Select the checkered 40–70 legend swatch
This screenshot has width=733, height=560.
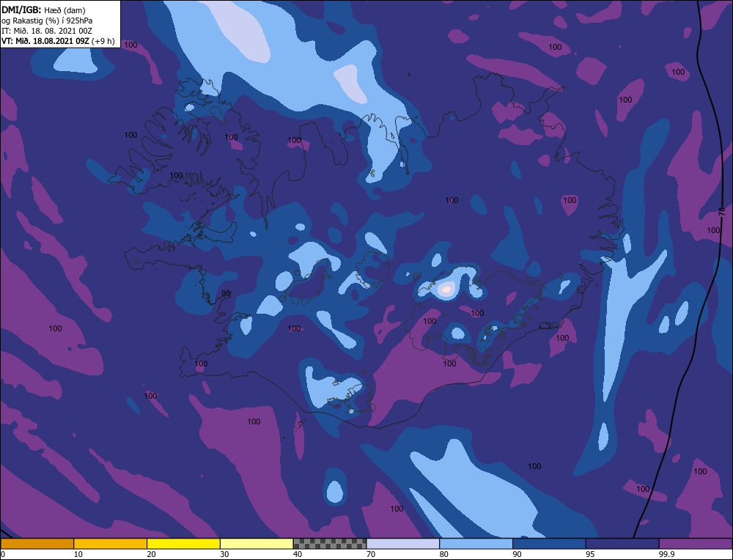point(330,544)
